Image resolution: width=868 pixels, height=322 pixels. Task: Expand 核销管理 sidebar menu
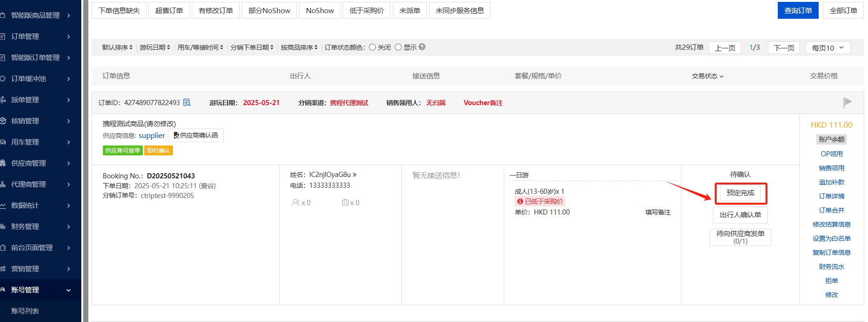click(x=40, y=121)
